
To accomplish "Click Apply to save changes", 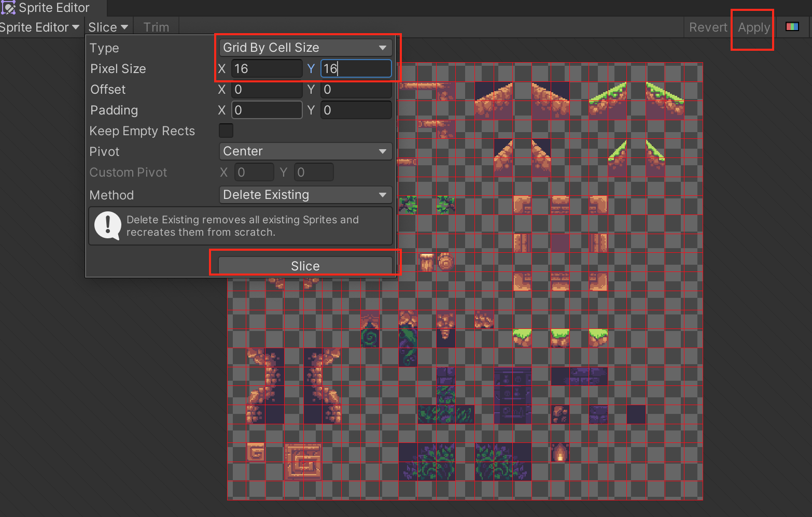I will 754,27.
